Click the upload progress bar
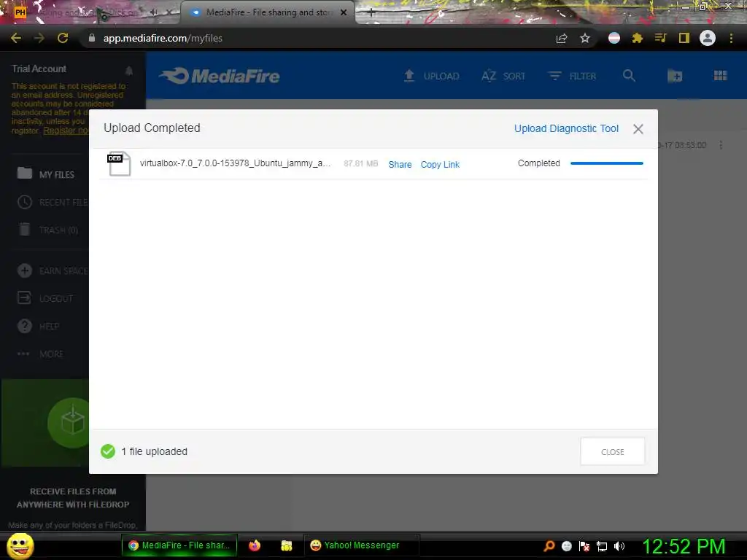Image resolution: width=747 pixels, height=560 pixels. (606, 163)
